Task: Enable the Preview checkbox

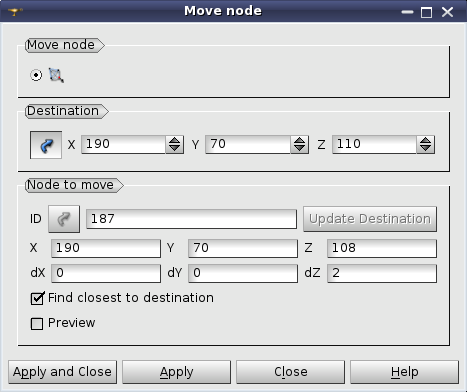Action: [37, 323]
